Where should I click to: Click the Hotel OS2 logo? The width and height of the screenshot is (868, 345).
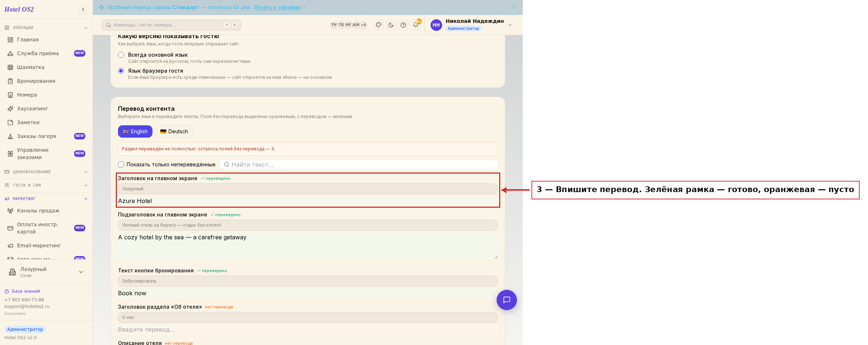point(19,9)
